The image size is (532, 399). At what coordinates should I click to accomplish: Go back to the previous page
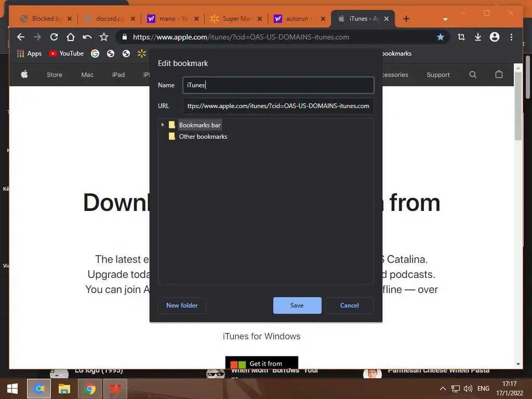click(21, 37)
